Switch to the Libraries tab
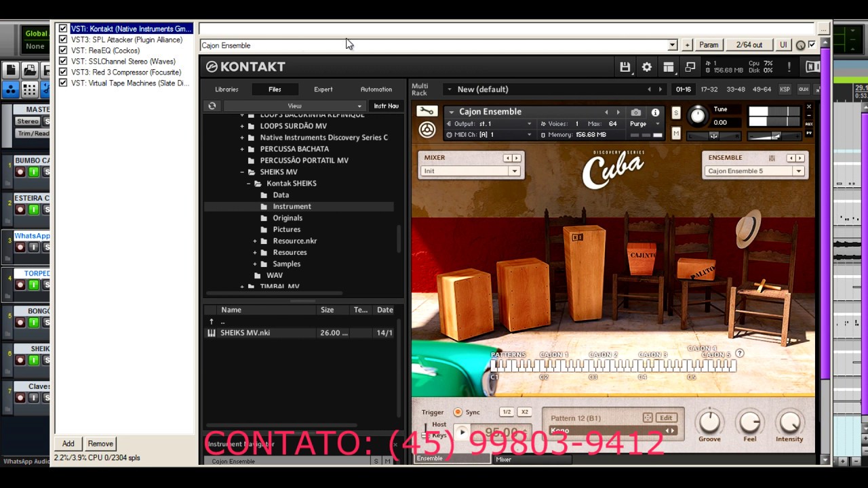868x488 pixels. (226, 89)
